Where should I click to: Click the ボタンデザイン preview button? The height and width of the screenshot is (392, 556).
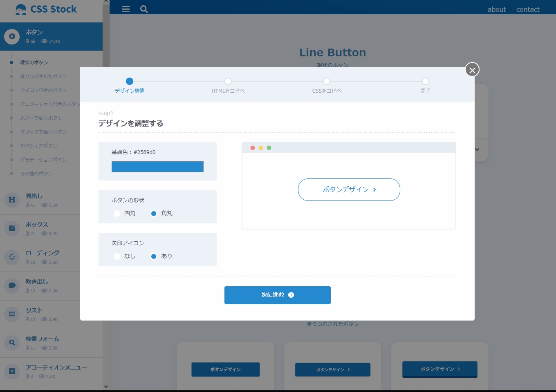click(349, 189)
